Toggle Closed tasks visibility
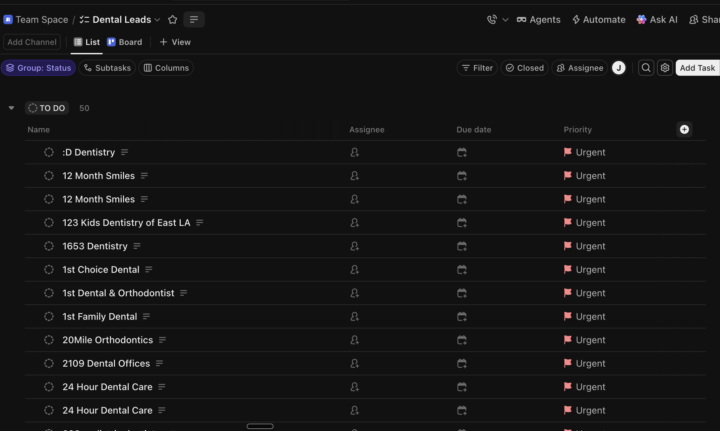The height and width of the screenshot is (431, 720). click(524, 68)
